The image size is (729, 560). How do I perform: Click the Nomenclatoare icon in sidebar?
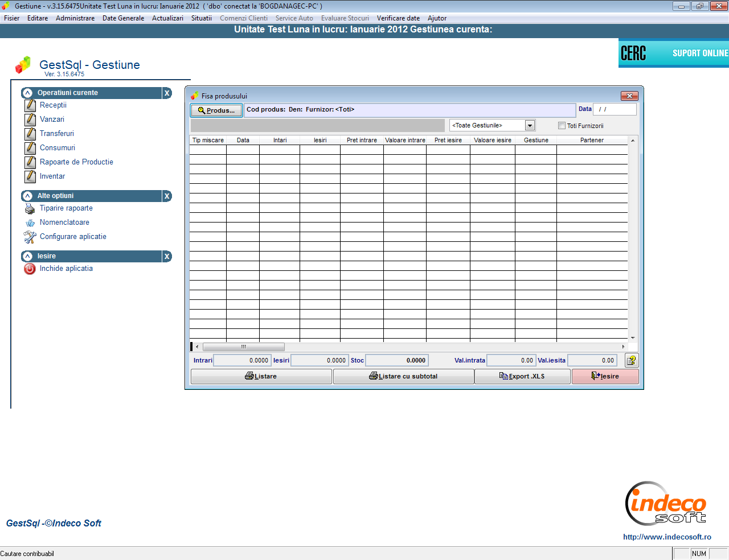point(30,223)
